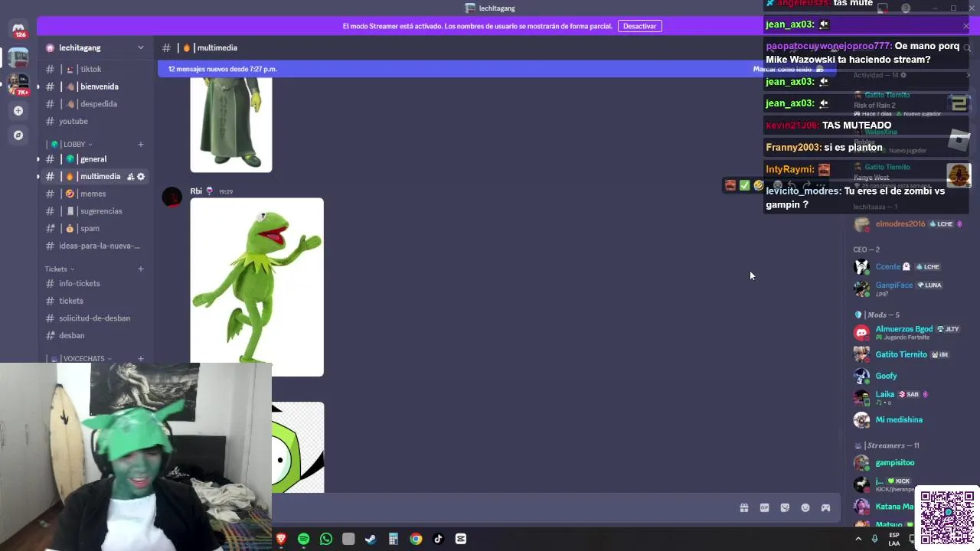Screen dimensions: 980x551
Task: Open the GIF picker
Action: pyautogui.click(x=764, y=508)
